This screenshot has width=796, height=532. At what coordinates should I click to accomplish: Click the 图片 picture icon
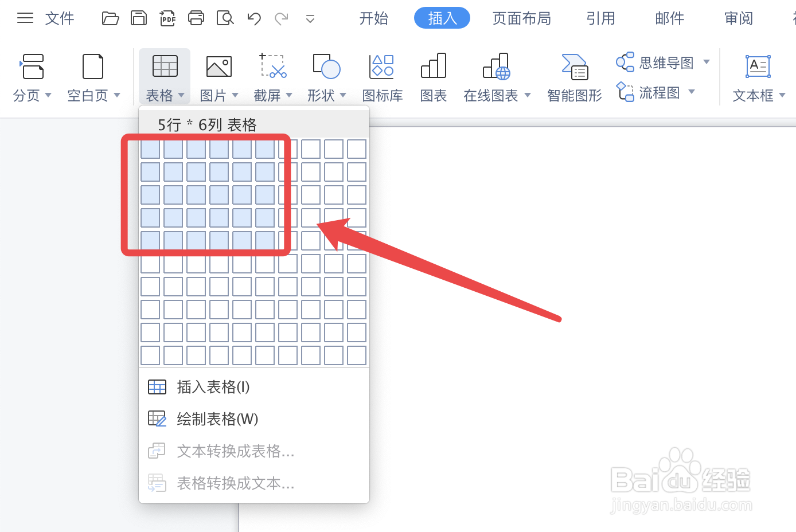coord(219,66)
